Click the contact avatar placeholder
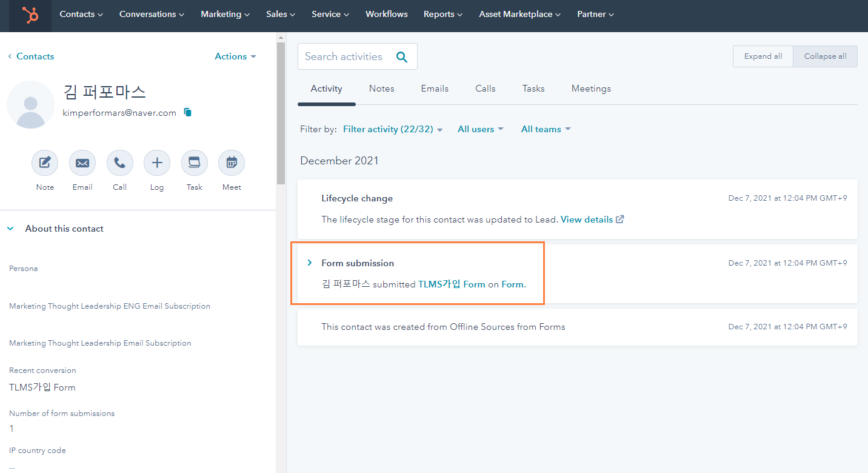The width and height of the screenshot is (868, 473). point(30,104)
